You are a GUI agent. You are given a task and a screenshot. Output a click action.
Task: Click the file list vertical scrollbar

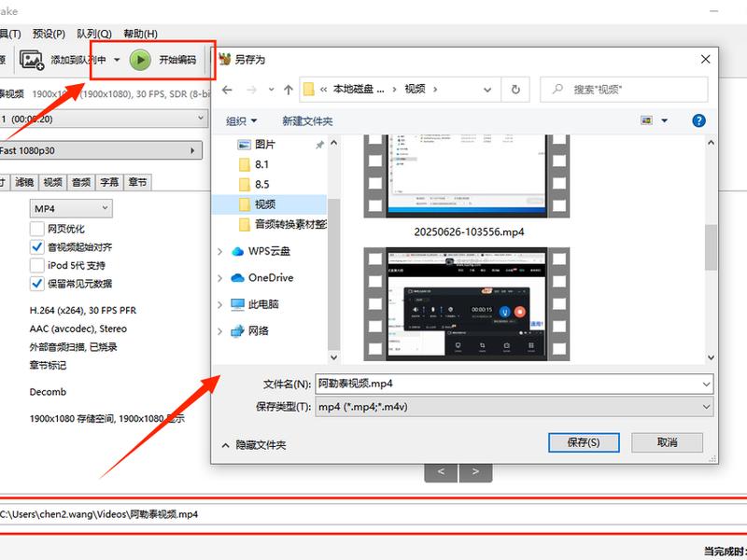(711, 247)
